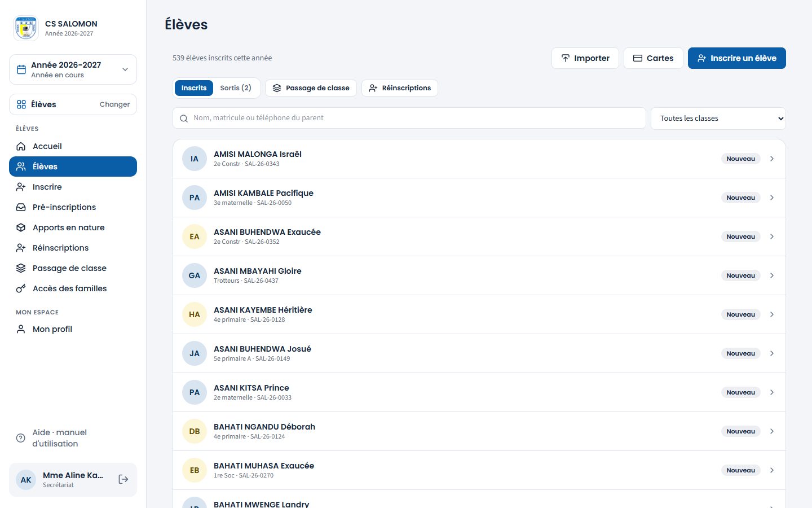Click the DB avatar for BAHATI NGANDU Déborah

195,431
